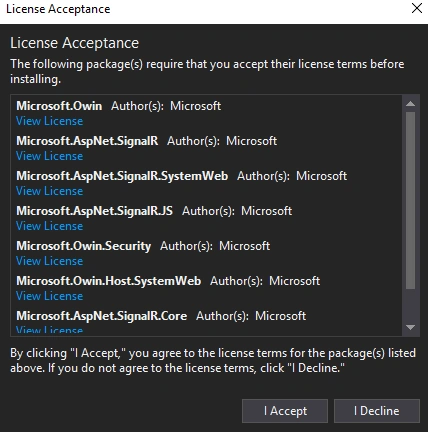The width and height of the screenshot is (428, 432).
Task: Open the Microsoft.Owin.Security license link
Action: point(49,261)
